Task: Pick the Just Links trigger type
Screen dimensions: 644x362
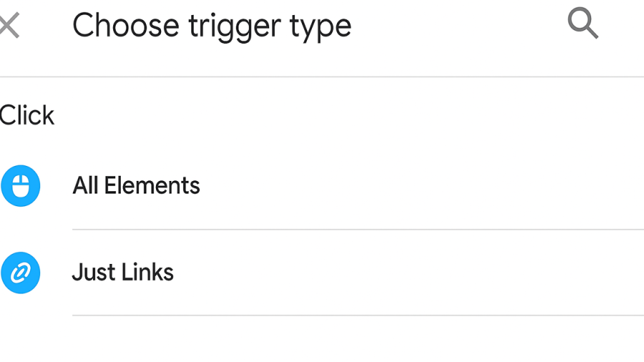Action: pos(123,272)
